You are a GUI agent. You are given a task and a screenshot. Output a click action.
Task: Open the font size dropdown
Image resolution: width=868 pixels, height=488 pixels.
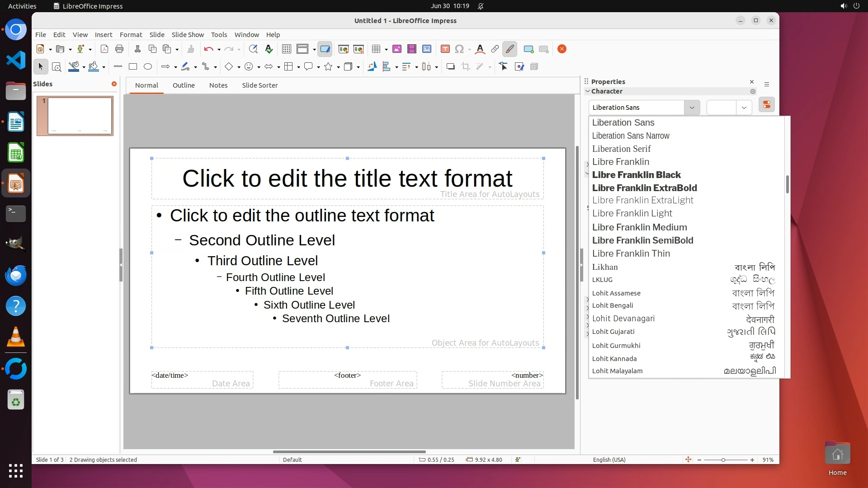coord(744,108)
